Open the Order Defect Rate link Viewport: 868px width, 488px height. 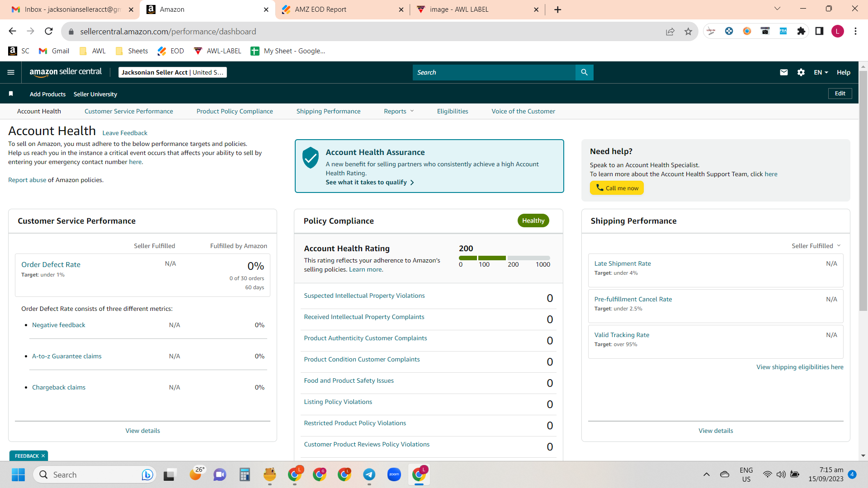51,265
